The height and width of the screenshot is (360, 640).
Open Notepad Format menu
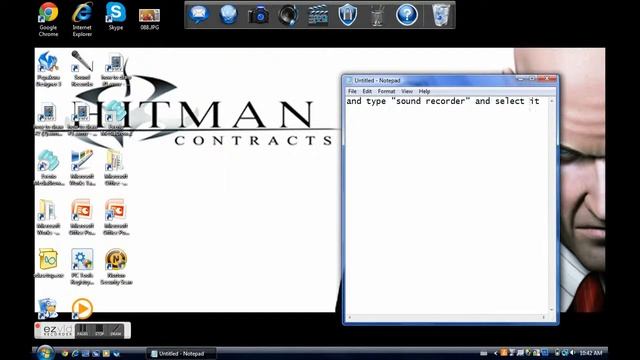(x=386, y=91)
